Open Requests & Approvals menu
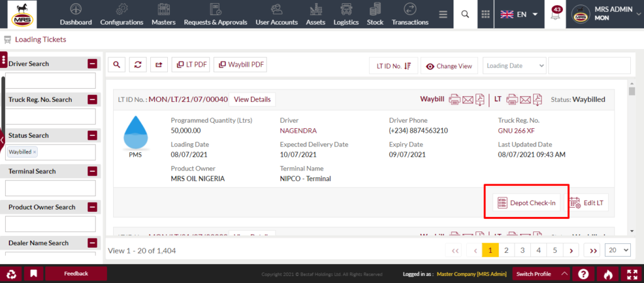 (215, 14)
